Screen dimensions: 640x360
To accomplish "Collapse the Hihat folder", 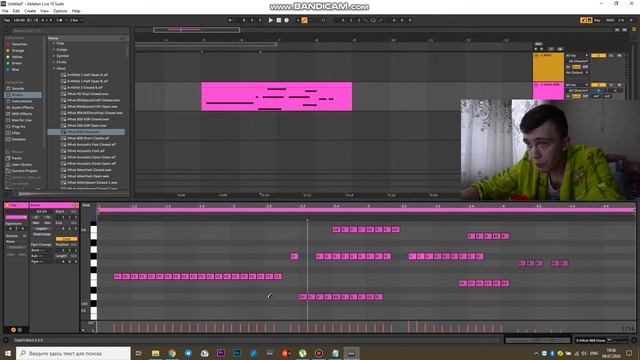I will pos(54,69).
